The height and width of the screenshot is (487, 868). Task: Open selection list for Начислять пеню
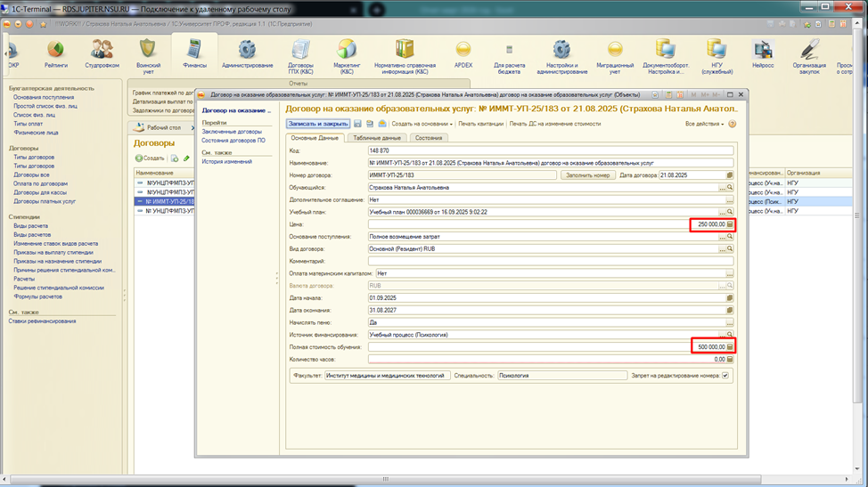729,323
